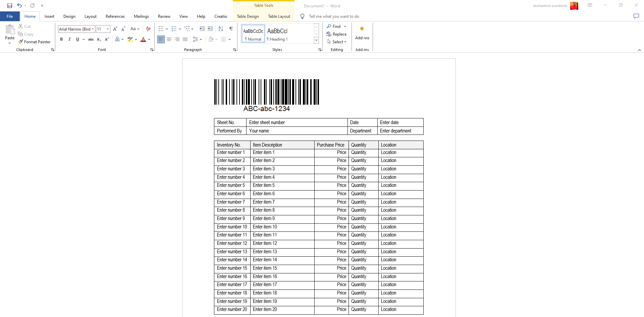This screenshot has height=317, width=644.
Task: Open Font dialog launcher
Action: pos(152,50)
